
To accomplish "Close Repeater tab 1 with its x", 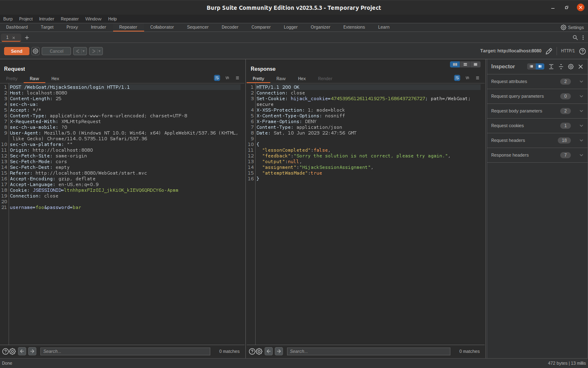I will pos(13,38).
